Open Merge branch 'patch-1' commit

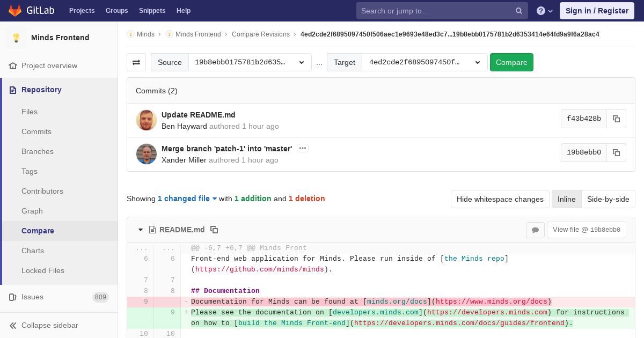[227, 149]
